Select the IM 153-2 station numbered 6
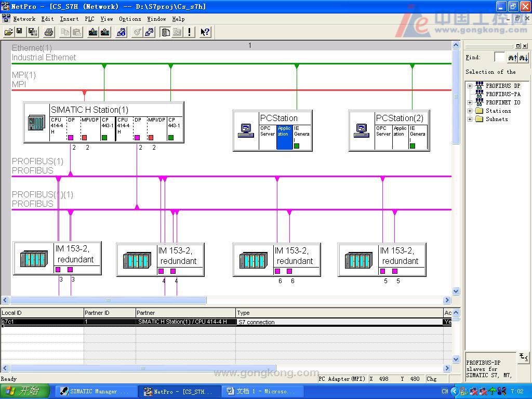Image resolution: width=532 pixels, height=399 pixels. click(276, 260)
